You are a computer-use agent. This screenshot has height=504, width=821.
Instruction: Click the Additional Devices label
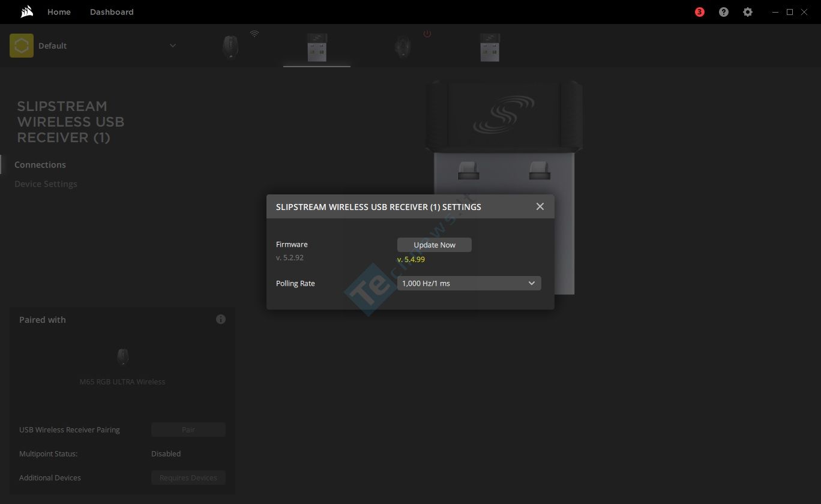click(50, 478)
